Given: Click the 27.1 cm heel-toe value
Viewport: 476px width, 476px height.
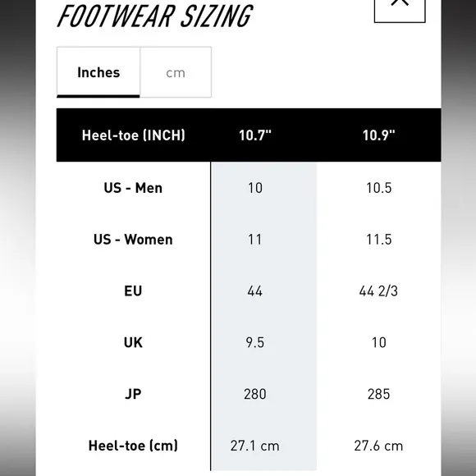Looking at the screenshot, I should tap(255, 446).
